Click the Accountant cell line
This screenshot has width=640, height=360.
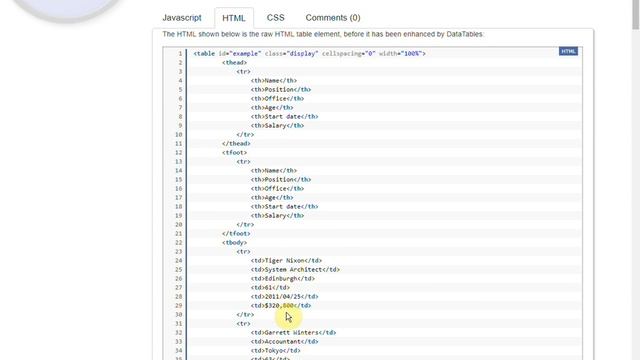[284, 342]
